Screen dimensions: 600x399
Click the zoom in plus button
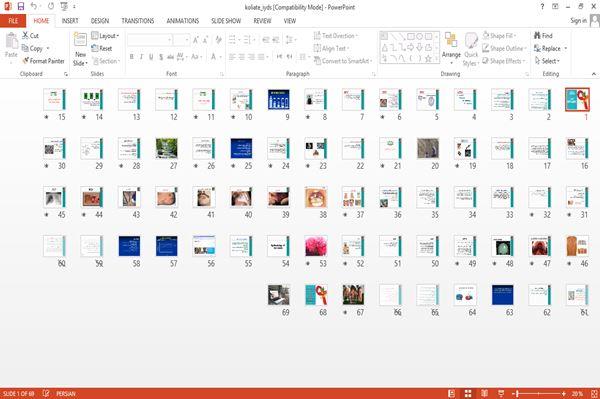(x=563, y=393)
